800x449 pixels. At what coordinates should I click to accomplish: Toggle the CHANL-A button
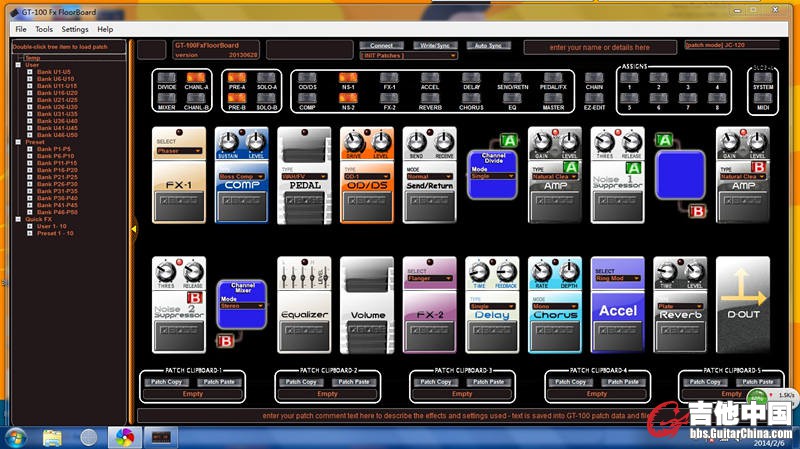196,78
